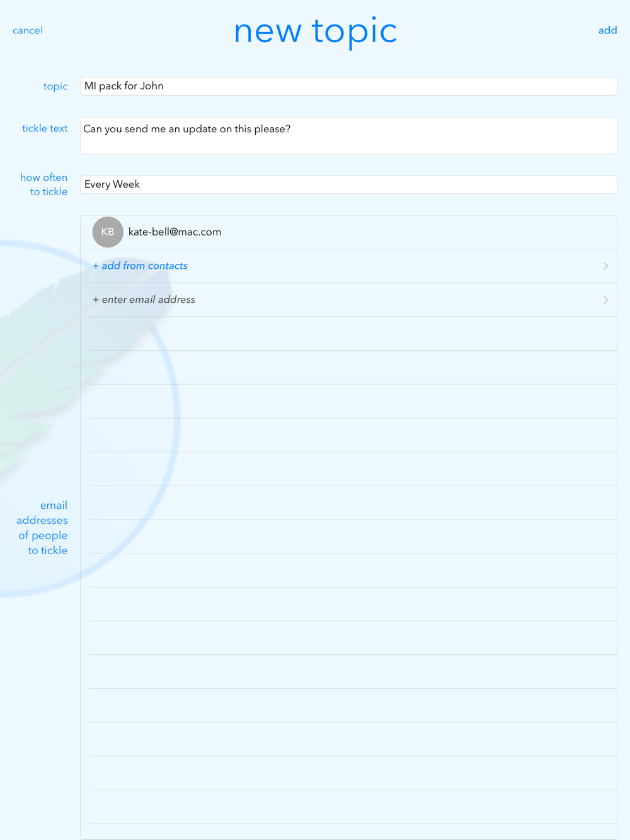Edit the topic field 'MI pack for John'
The image size is (630, 840).
[x=348, y=86]
